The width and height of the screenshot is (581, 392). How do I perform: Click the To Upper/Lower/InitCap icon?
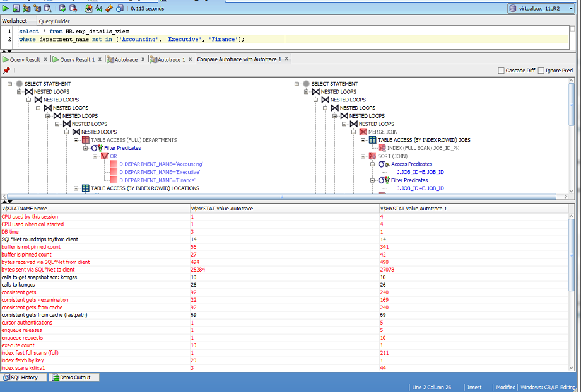(x=99, y=8)
